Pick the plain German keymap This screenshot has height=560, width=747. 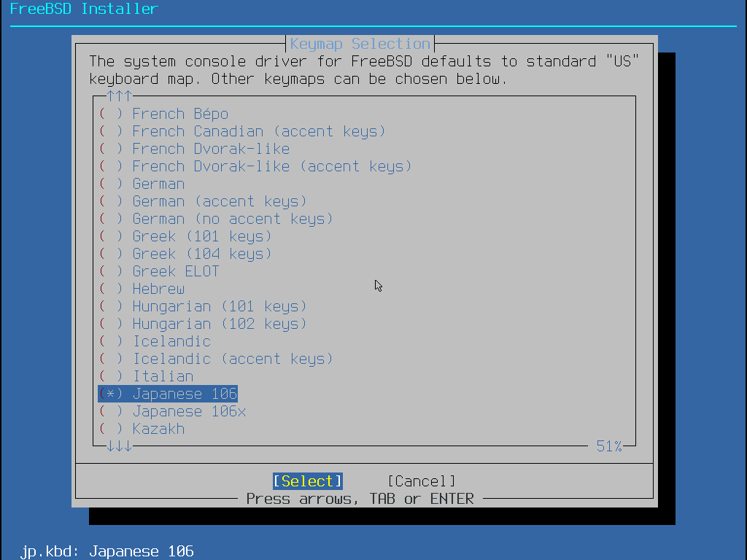[142, 184]
